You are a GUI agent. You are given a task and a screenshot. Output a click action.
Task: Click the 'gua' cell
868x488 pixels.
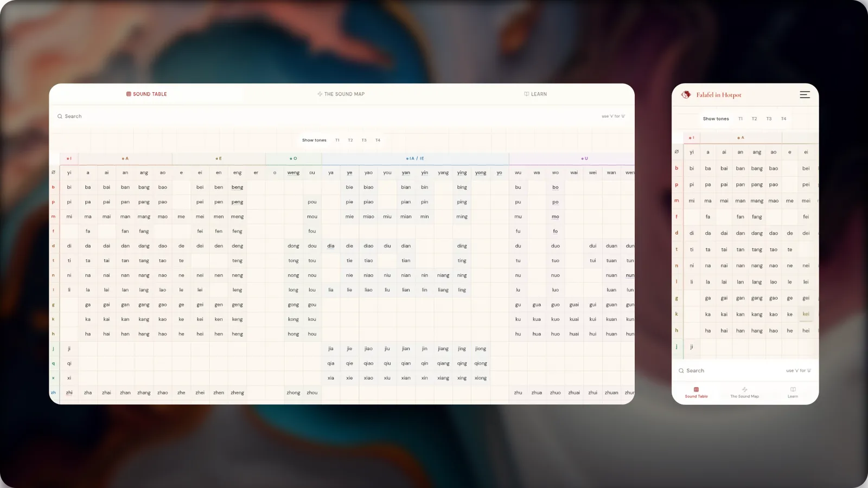coord(537,305)
